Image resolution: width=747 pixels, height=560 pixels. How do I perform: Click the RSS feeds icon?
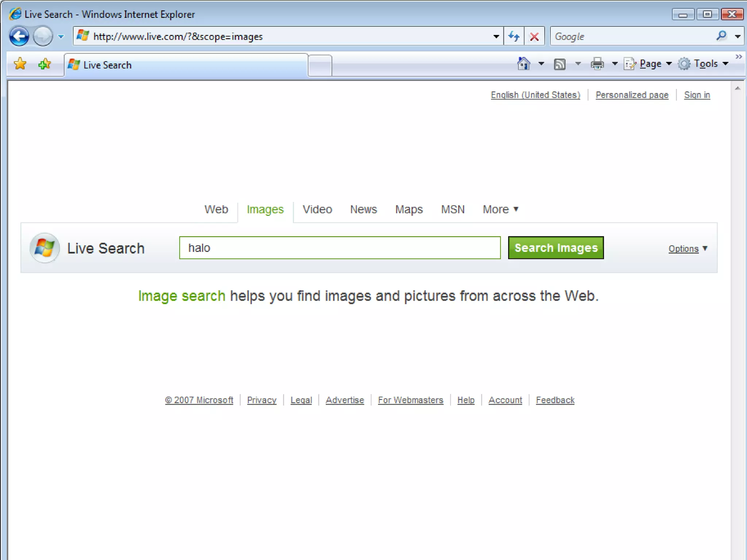pos(560,64)
